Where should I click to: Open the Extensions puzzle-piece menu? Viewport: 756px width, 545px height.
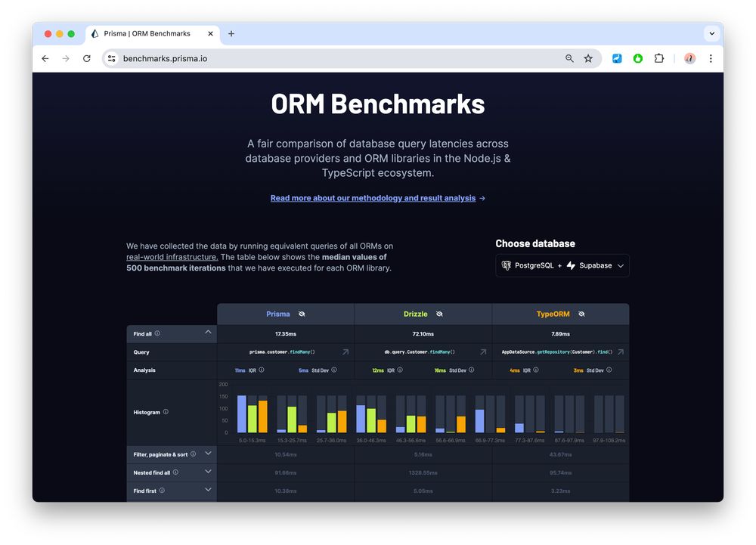point(658,58)
